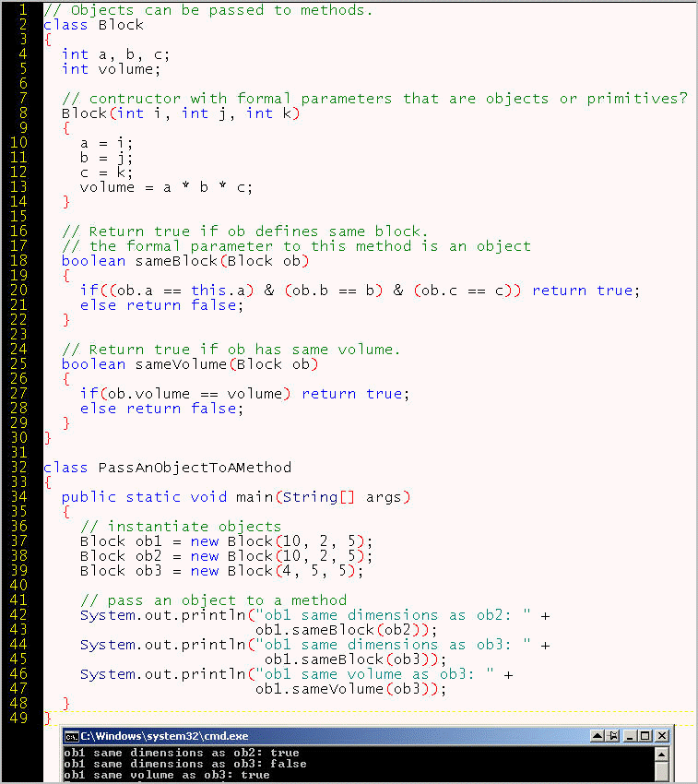Click the "int volume;" line
Image resolution: width=698 pixels, height=784 pixels.
(x=111, y=68)
